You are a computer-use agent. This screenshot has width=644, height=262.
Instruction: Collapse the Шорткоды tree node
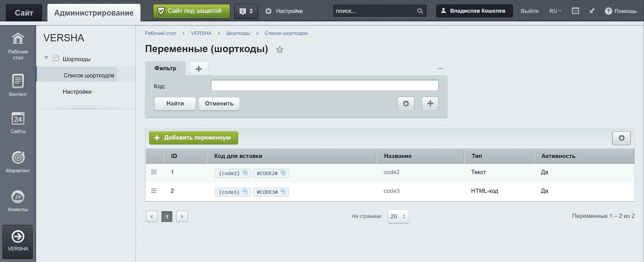[46, 58]
